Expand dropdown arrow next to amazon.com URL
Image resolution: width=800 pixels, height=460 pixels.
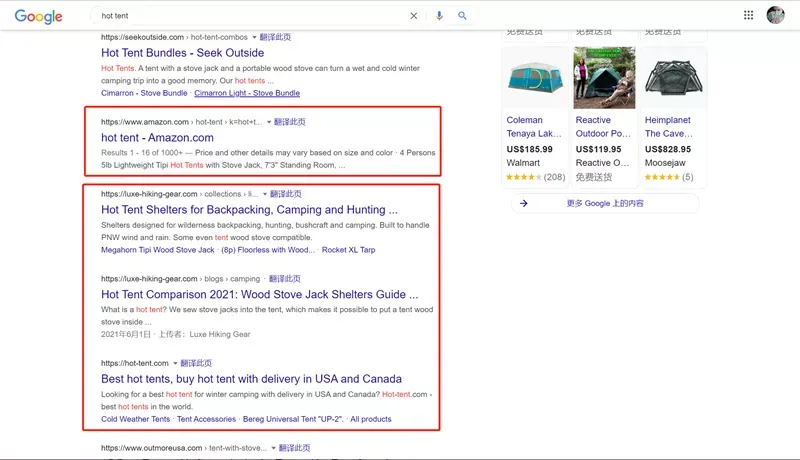point(269,122)
